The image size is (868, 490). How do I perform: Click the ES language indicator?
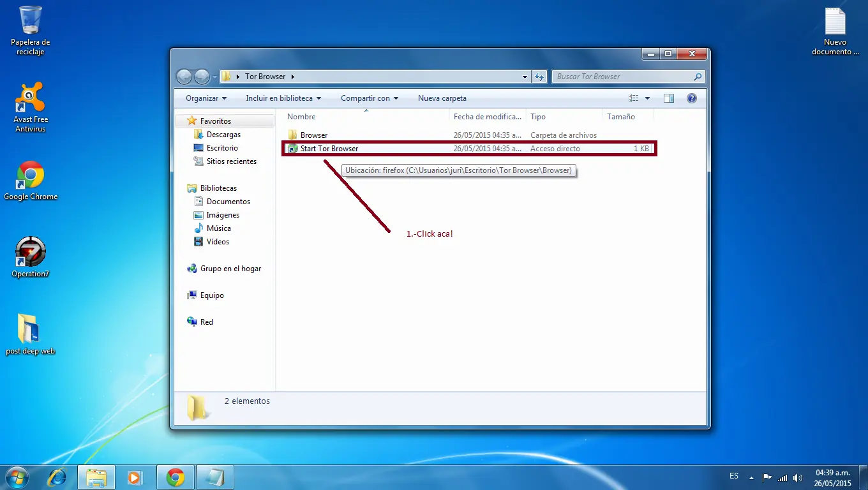pyautogui.click(x=734, y=476)
